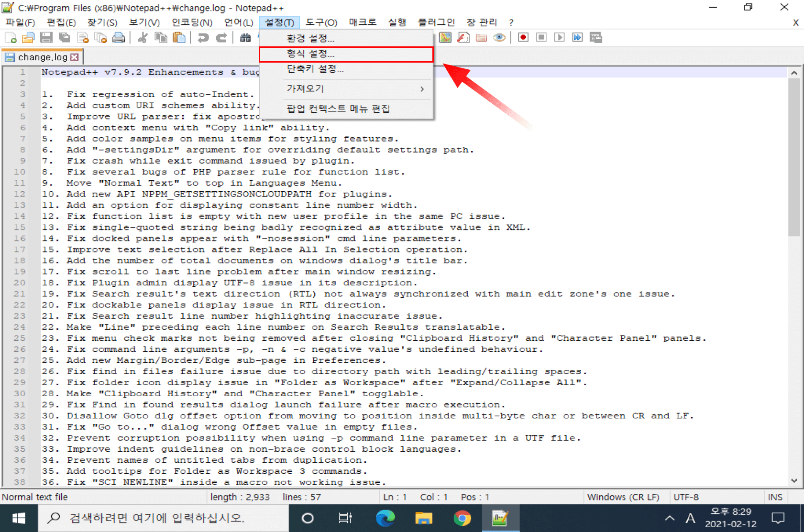Open the 편집(E) menu
Screen dimensions: 804x532
pyautogui.click(x=61, y=22)
